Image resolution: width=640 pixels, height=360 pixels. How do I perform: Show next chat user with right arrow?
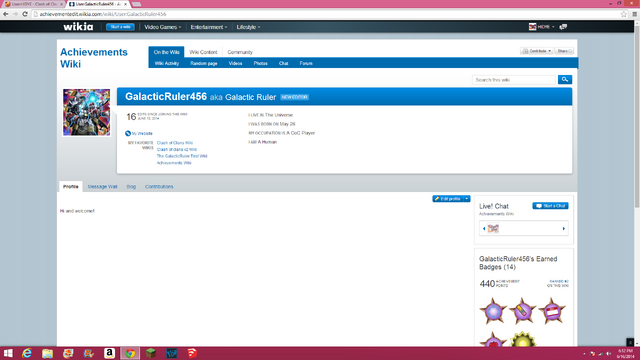click(564, 229)
